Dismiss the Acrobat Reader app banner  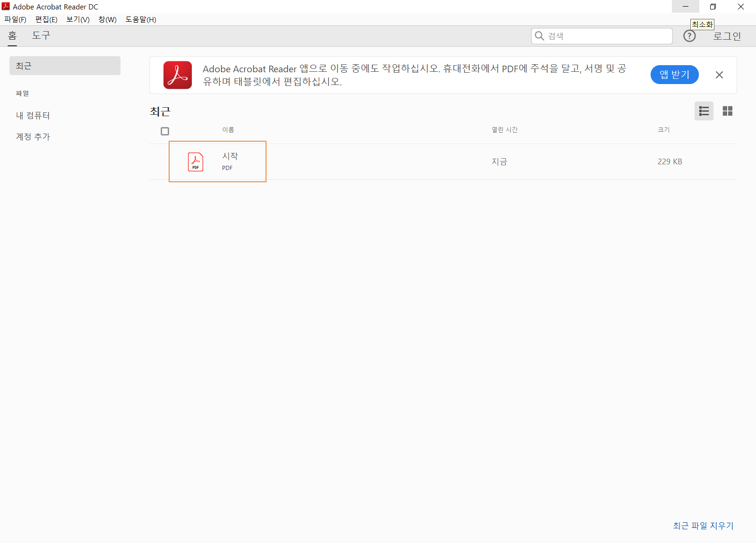tap(719, 75)
